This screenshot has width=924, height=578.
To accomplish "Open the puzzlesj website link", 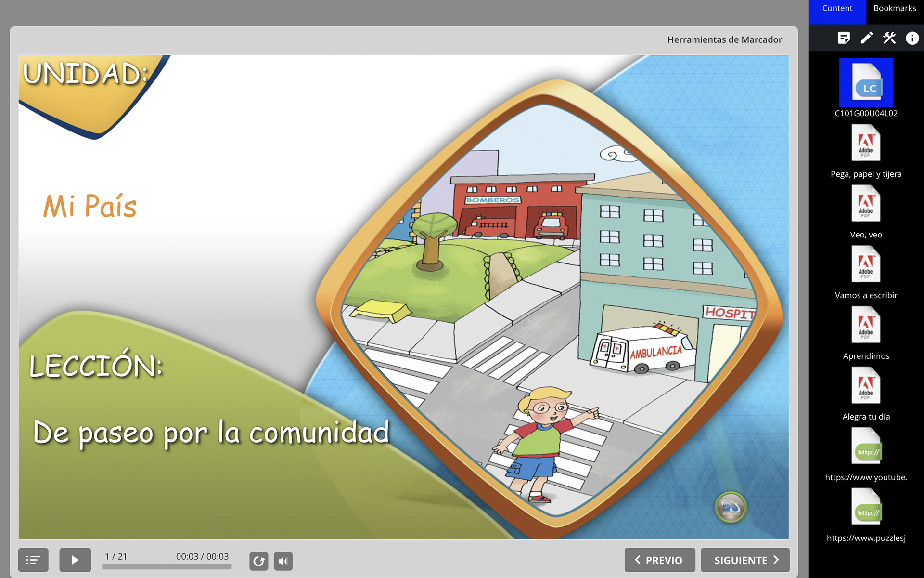I will point(866,506).
